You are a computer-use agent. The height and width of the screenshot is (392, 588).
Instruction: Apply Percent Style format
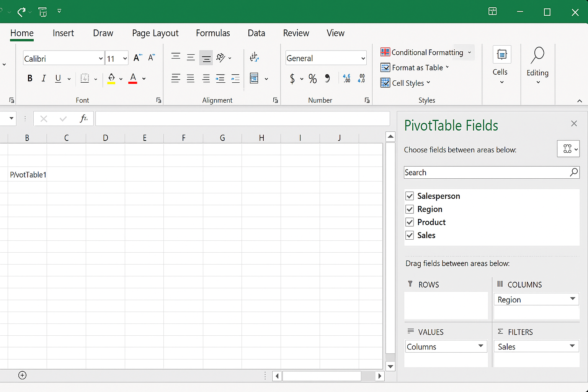pyautogui.click(x=313, y=79)
